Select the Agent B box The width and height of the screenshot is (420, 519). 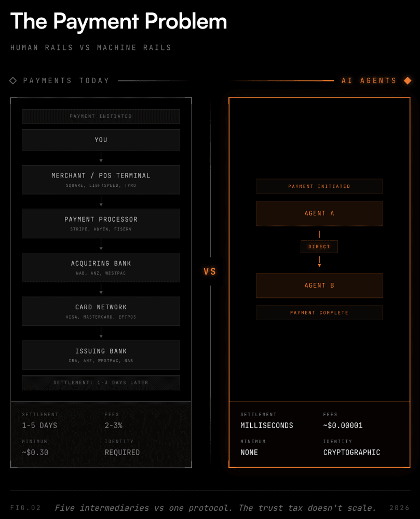pos(319,285)
